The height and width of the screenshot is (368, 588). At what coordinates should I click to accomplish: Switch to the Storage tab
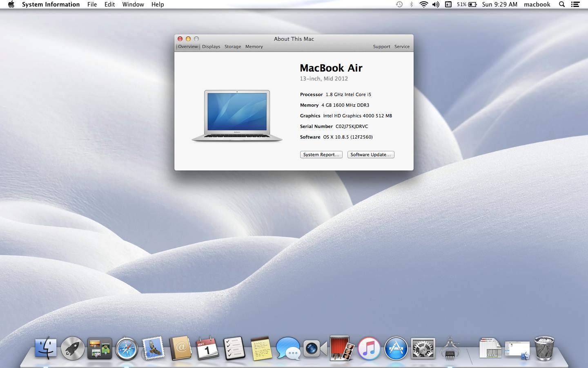233,47
